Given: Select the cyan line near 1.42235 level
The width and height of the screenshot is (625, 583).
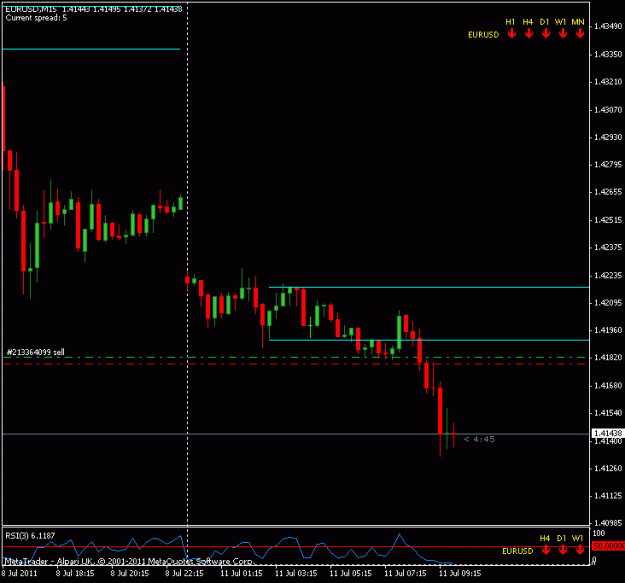Looking at the screenshot, I should click(x=429, y=287).
